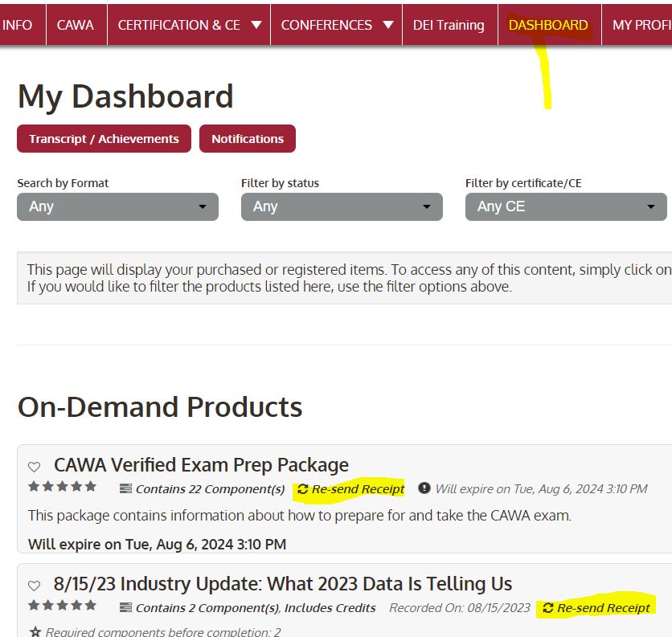The width and height of the screenshot is (672, 637).
Task: Click star icon beside Required components before completion
Action: point(35,631)
